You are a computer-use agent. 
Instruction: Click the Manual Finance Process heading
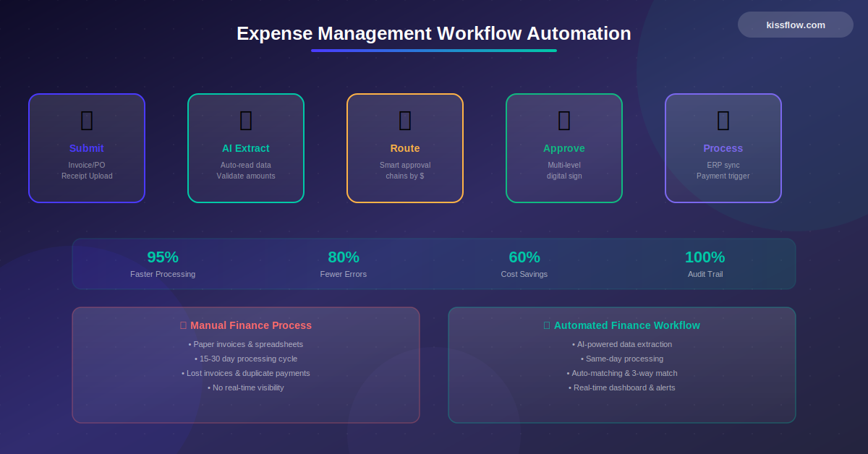(251, 325)
